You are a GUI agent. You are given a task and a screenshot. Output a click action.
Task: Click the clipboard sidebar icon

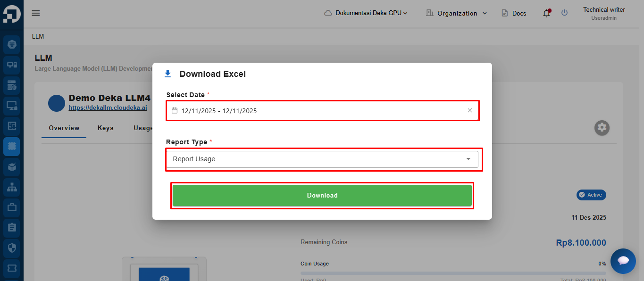point(12,227)
